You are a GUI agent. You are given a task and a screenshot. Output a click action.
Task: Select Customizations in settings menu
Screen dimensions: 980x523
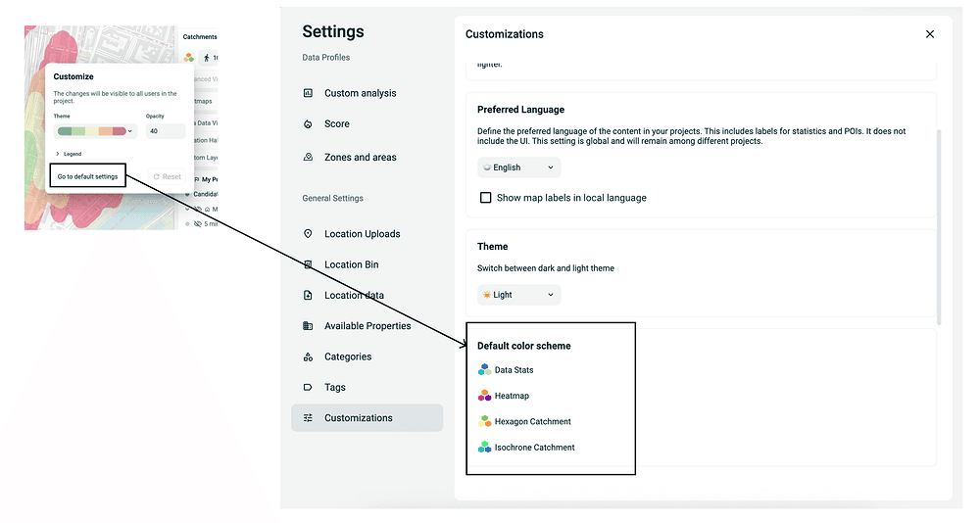coord(358,418)
